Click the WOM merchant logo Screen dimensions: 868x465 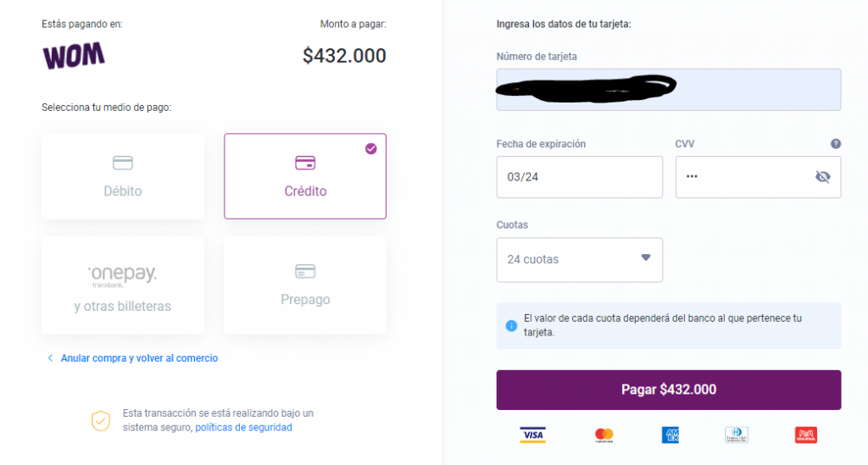click(74, 55)
